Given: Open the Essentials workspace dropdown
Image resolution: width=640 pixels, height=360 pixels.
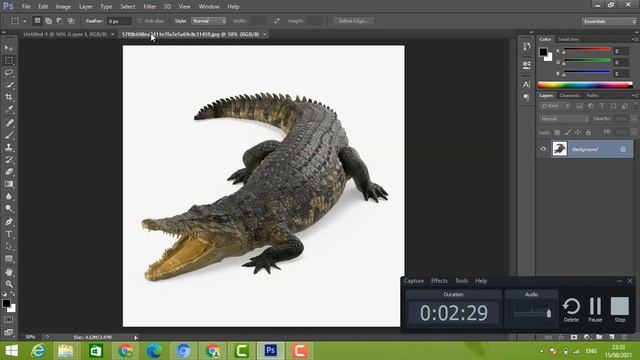Looking at the screenshot, I should pos(609,21).
